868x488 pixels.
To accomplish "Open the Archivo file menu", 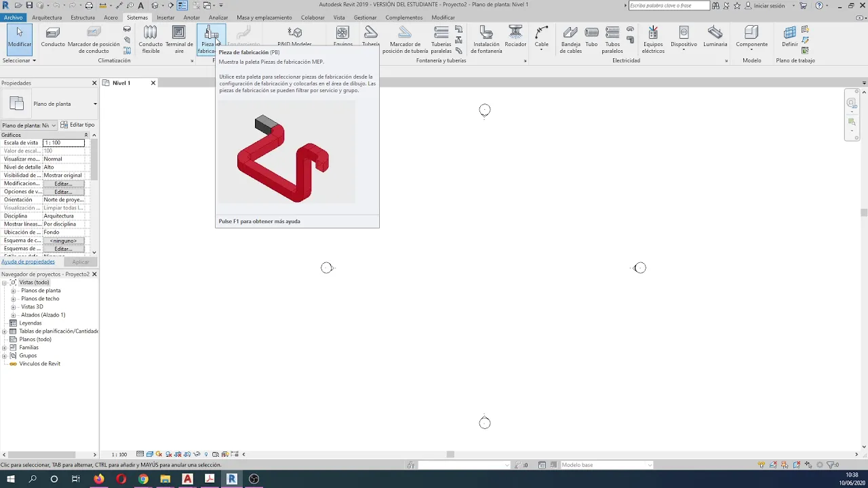I will (x=13, y=18).
